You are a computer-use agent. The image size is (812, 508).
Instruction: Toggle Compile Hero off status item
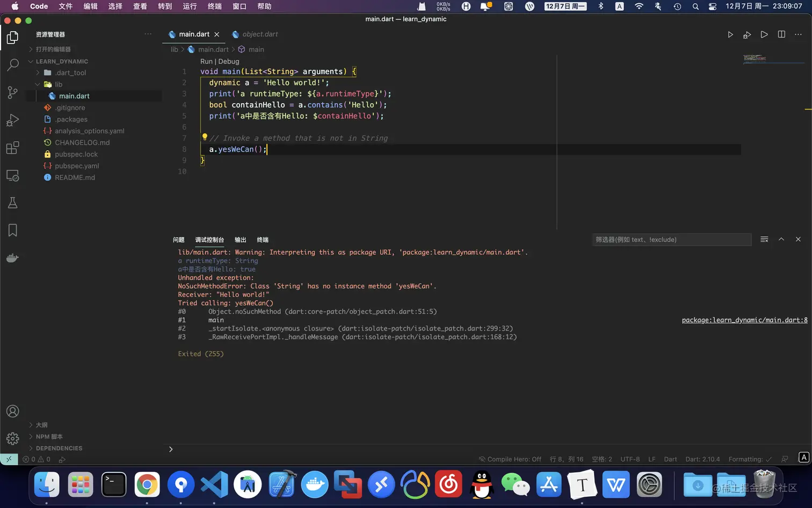(x=510, y=459)
